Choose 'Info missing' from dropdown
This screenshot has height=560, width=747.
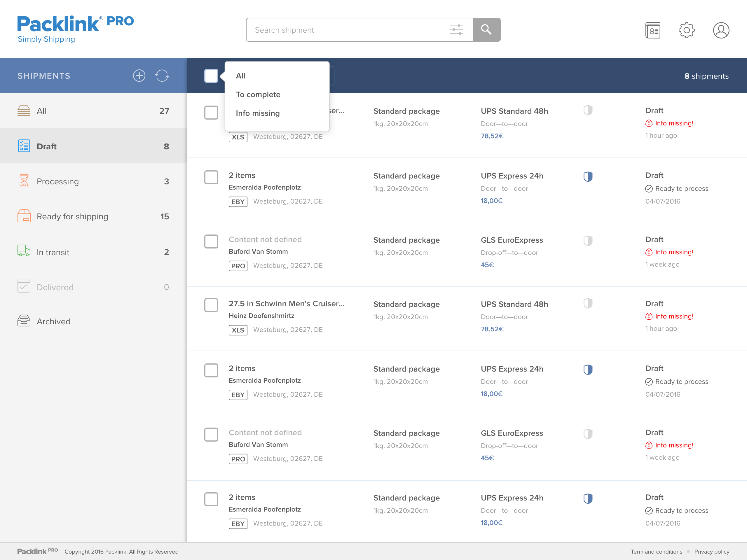[258, 113]
